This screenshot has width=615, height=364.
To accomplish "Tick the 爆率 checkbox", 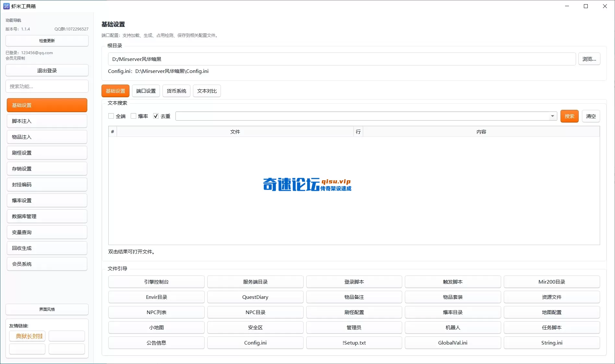I will click(134, 116).
